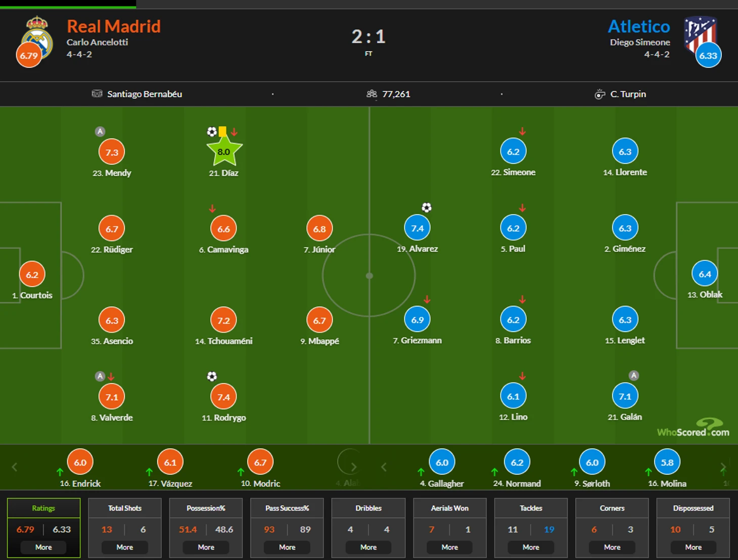The height and width of the screenshot is (560, 738).
Task: Click the Real Madrid club crest
Action: coord(38,36)
